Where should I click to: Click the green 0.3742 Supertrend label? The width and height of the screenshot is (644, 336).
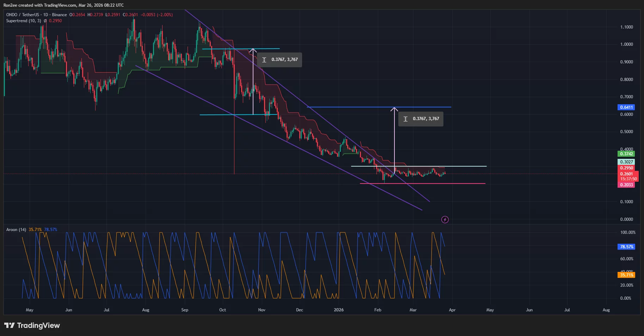626,154
